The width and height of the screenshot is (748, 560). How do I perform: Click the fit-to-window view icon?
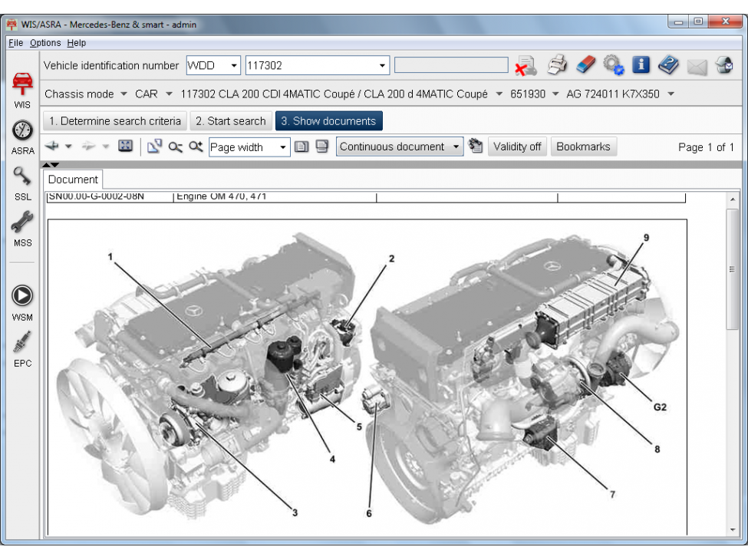point(126,147)
